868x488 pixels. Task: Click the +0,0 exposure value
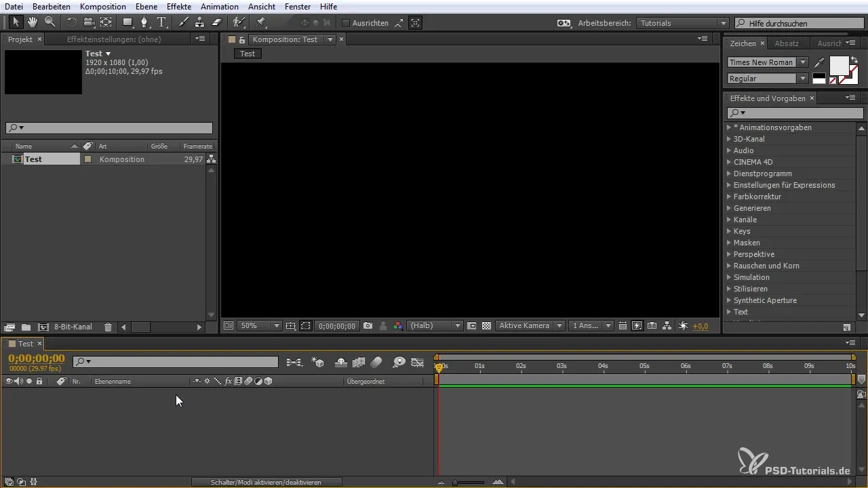701,326
